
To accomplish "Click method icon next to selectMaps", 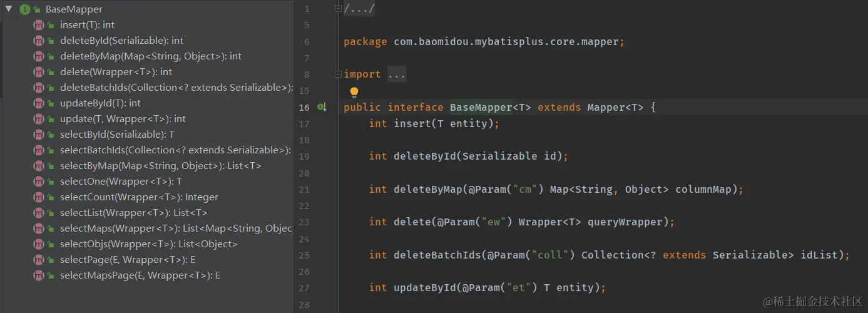I will tap(39, 228).
